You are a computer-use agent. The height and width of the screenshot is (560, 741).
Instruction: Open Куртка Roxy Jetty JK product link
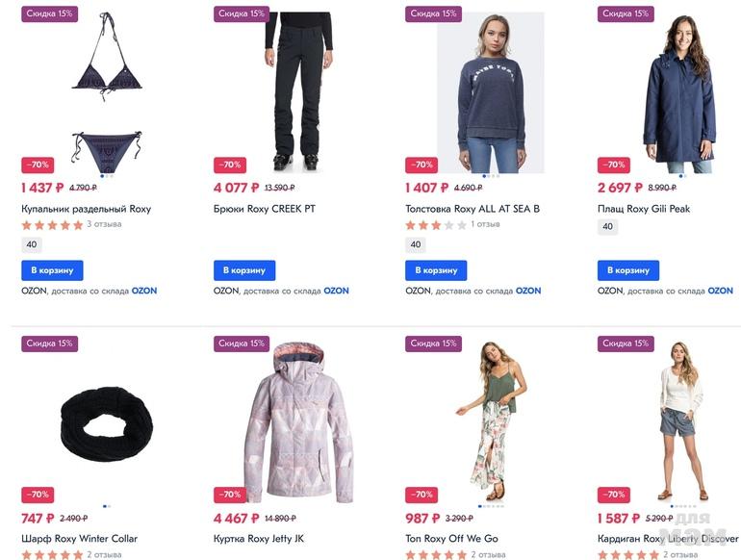point(259,538)
